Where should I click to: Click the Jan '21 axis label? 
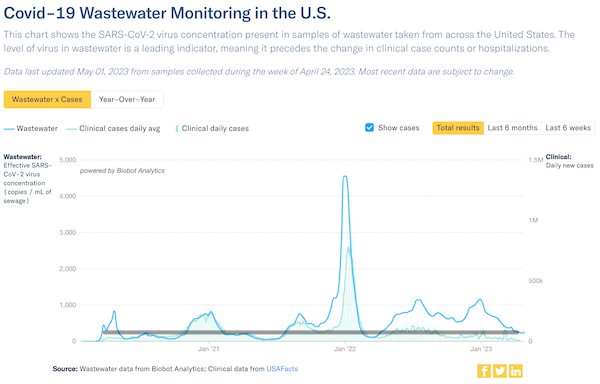[209, 349]
